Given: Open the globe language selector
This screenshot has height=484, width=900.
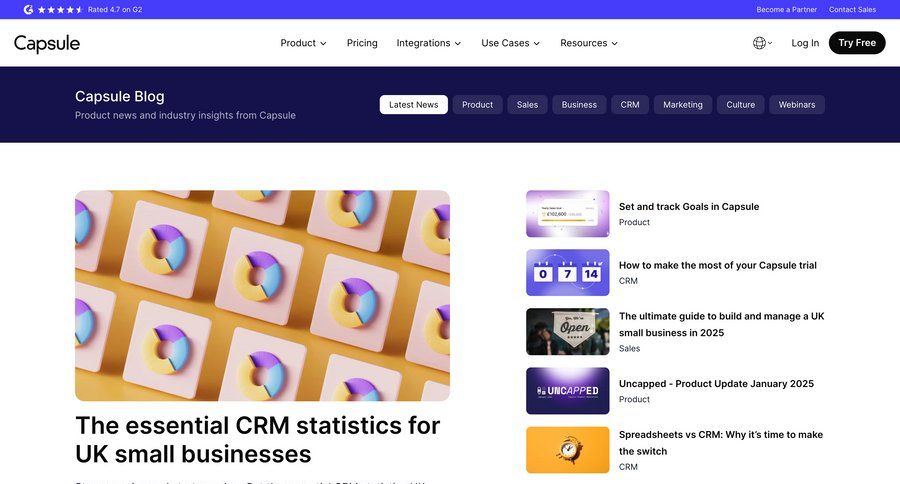Looking at the screenshot, I should pos(761,43).
